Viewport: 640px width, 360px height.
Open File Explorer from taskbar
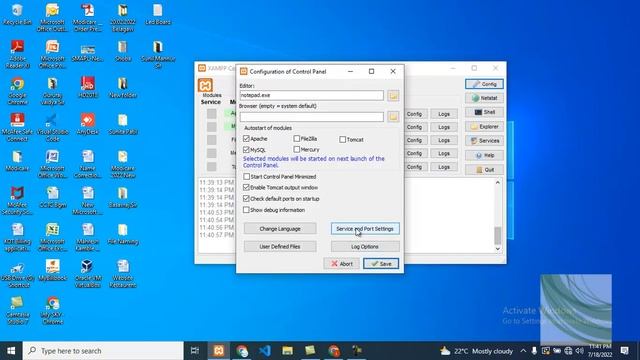287,351
